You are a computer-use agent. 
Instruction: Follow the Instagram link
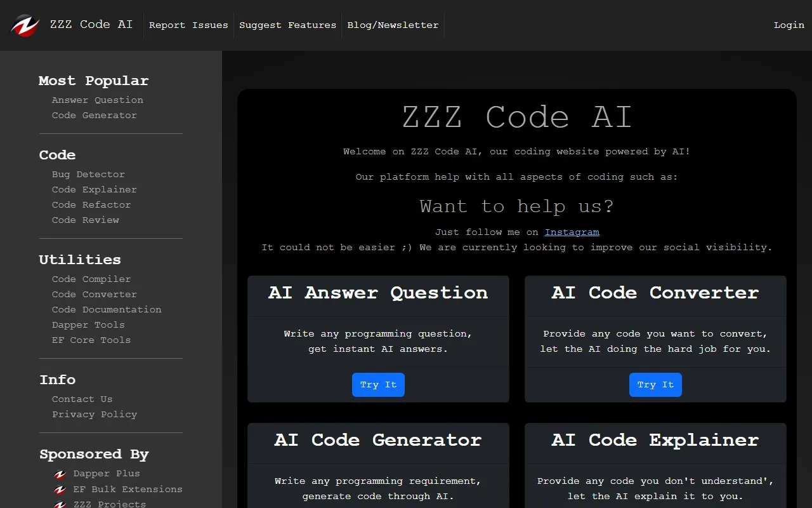click(572, 232)
